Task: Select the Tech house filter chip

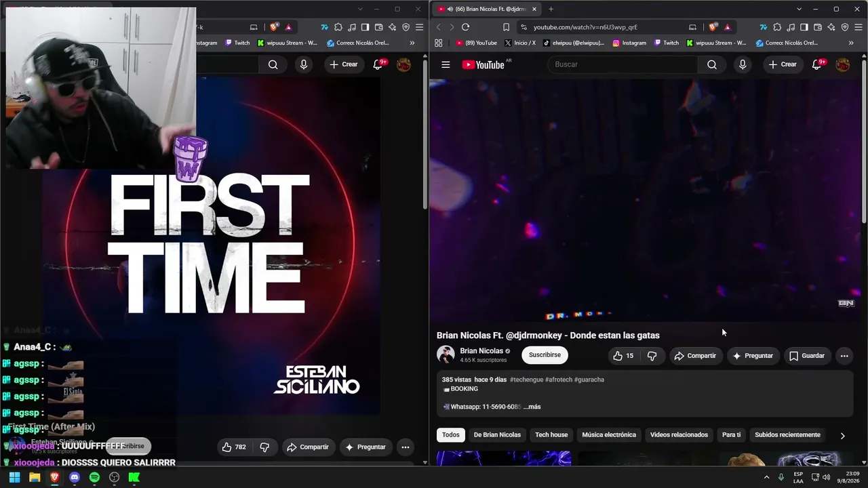Action: (551, 435)
